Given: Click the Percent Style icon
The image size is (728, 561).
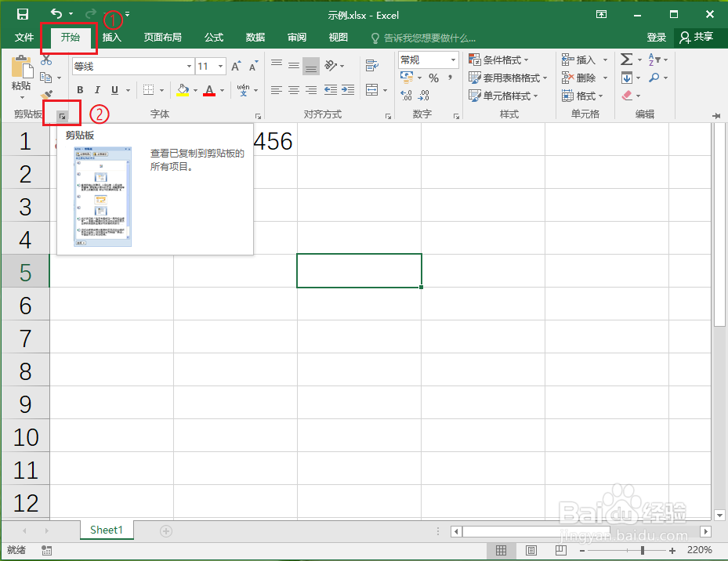Looking at the screenshot, I should point(434,78).
